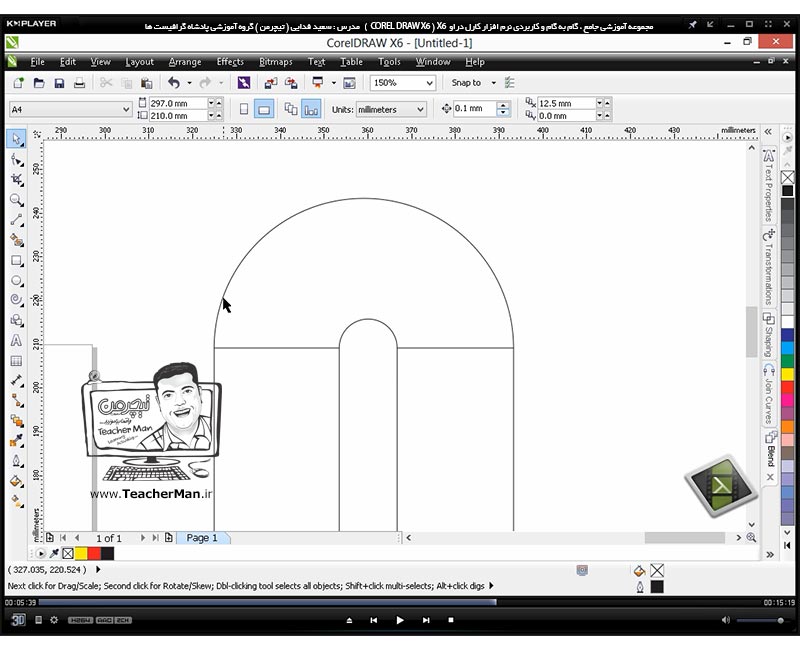Open the 150% zoom level dropdown
This screenshot has height=650, width=800.
pyautogui.click(x=430, y=83)
